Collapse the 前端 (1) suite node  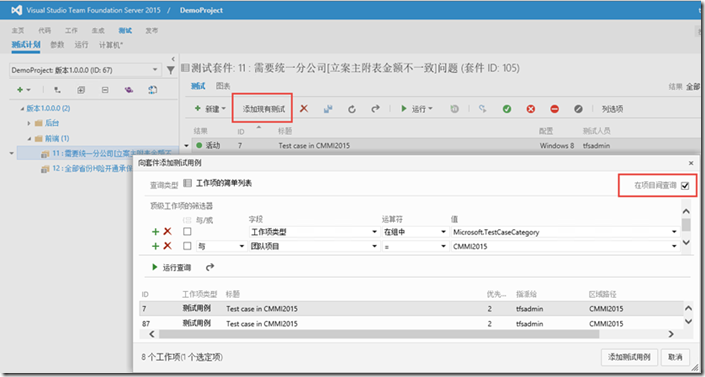pyautogui.click(x=29, y=138)
